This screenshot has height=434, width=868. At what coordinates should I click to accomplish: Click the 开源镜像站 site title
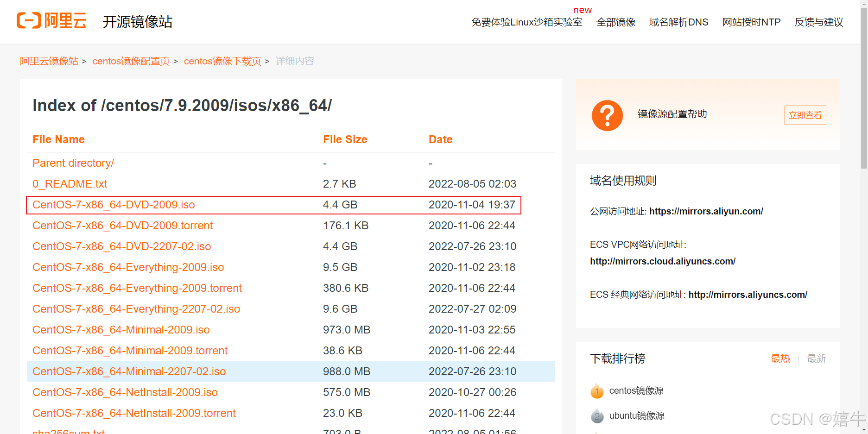(138, 21)
